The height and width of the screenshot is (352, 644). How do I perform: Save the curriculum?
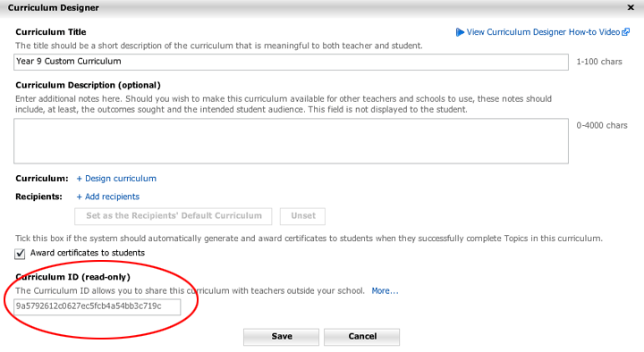click(x=282, y=337)
